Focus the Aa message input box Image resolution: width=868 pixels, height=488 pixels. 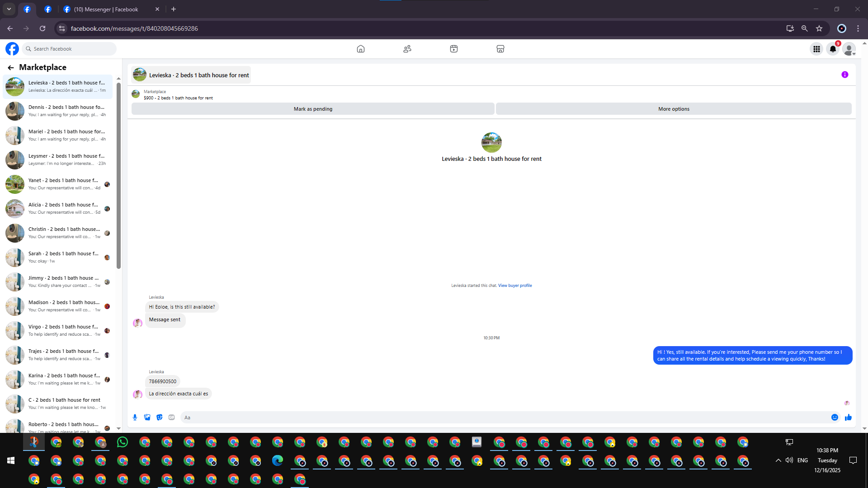click(x=504, y=418)
